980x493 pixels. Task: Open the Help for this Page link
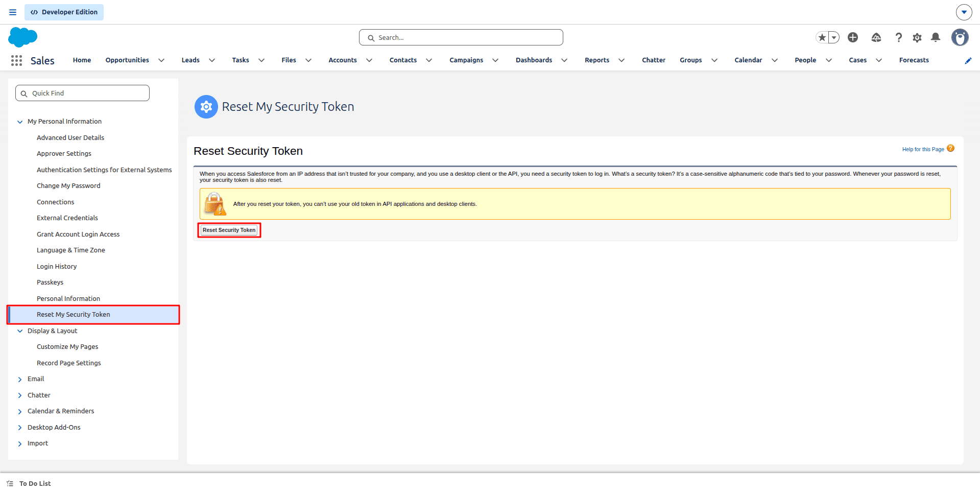(923, 149)
